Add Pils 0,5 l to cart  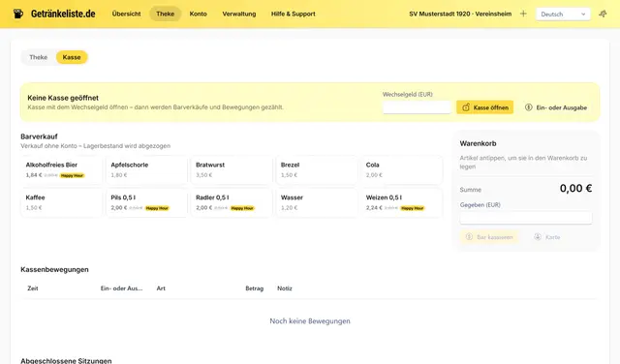tap(146, 202)
